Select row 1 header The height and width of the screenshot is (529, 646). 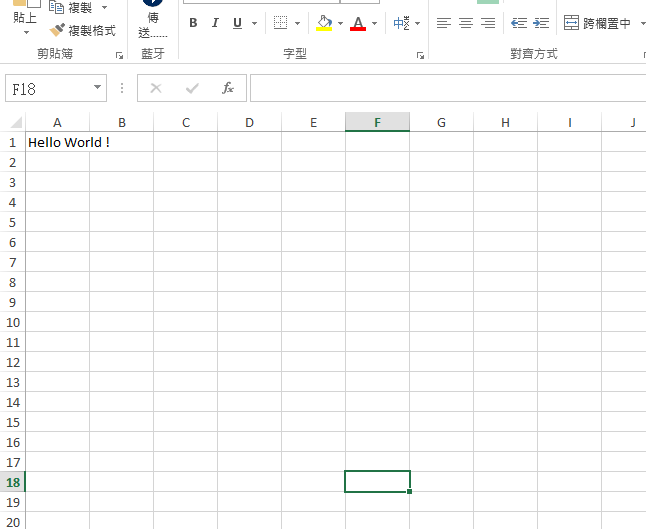12,142
